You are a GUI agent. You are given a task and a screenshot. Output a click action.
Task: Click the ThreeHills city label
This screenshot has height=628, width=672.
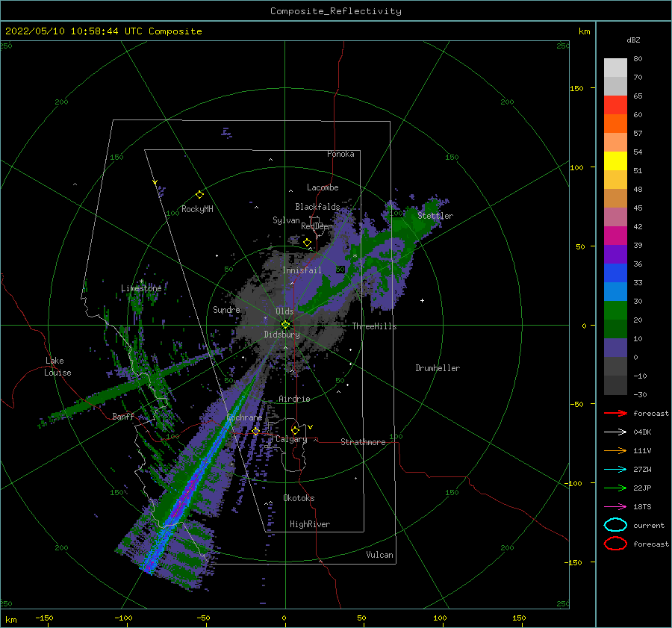click(x=375, y=326)
